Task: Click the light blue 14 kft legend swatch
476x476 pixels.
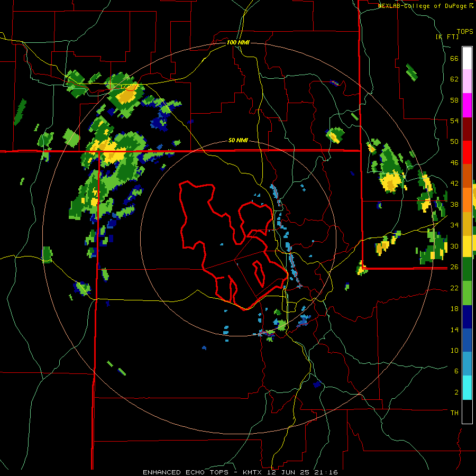Action: click(x=467, y=364)
